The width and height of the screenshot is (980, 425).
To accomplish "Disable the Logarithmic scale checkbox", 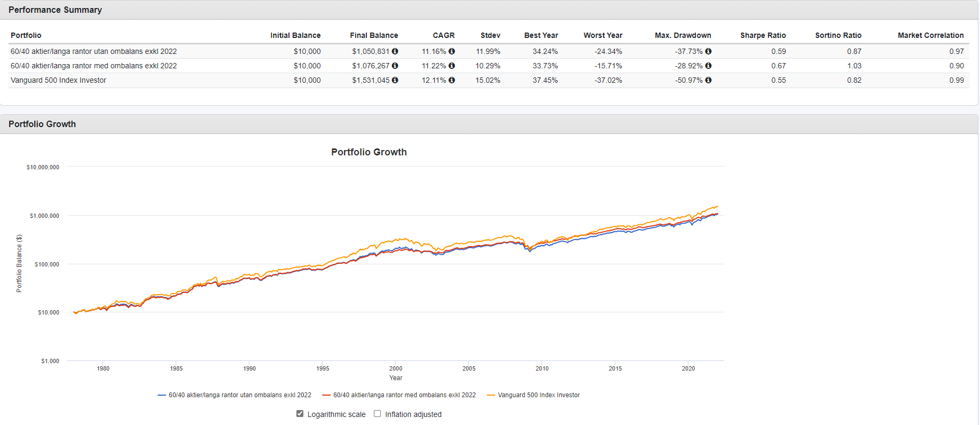I will [300, 414].
